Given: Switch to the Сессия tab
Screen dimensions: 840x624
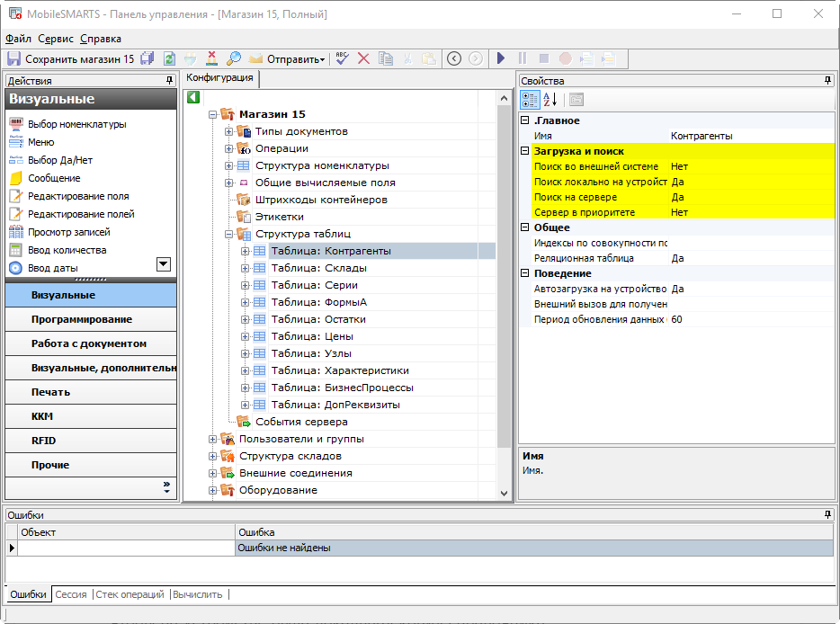Looking at the screenshot, I should point(71,594).
